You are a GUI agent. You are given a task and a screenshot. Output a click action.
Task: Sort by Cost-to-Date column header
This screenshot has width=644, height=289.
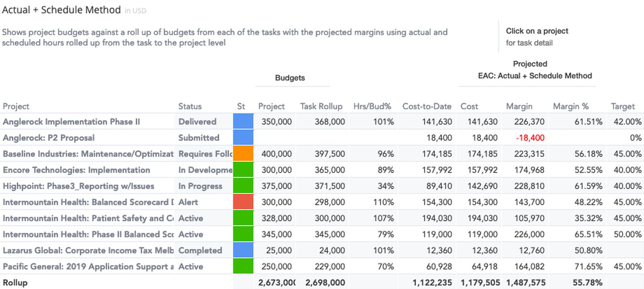pyautogui.click(x=427, y=106)
